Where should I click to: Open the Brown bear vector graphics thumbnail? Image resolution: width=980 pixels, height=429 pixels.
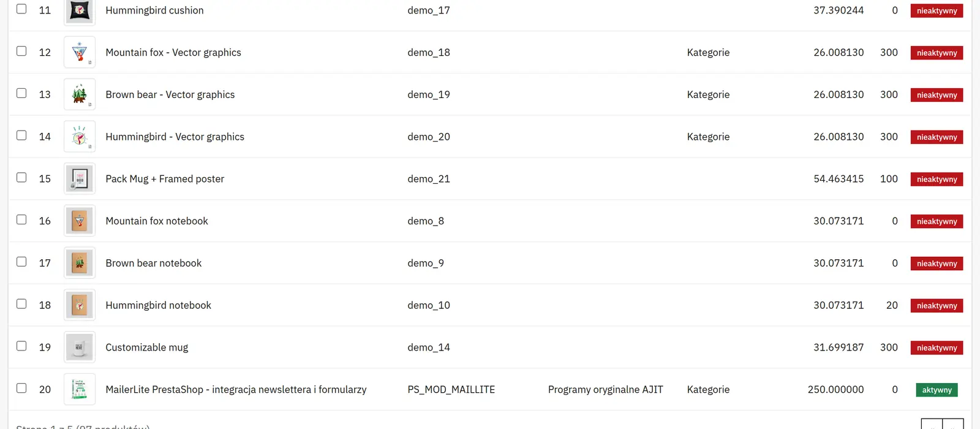pyautogui.click(x=80, y=94)
